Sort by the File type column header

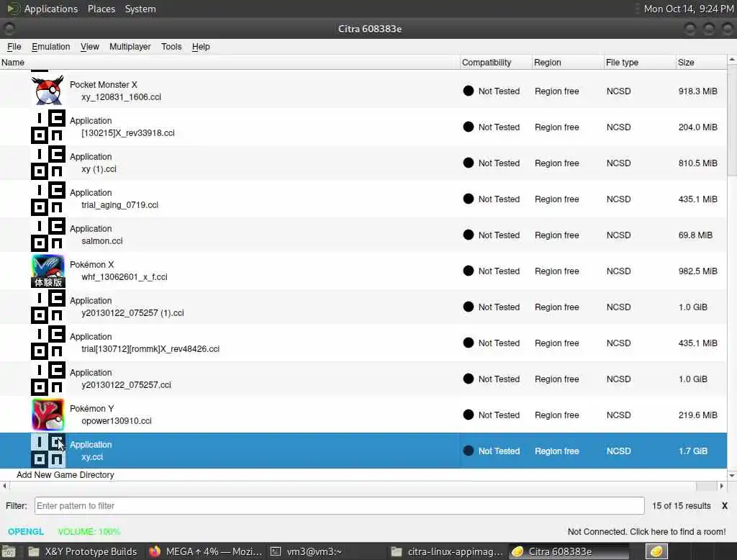click(x=640, y=62)
